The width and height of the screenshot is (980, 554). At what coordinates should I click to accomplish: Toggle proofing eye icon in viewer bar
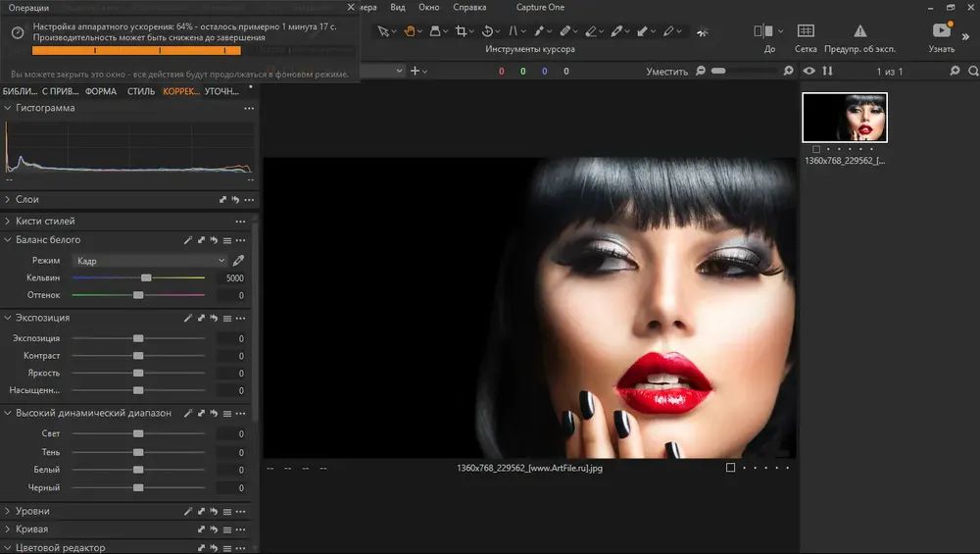808,71
